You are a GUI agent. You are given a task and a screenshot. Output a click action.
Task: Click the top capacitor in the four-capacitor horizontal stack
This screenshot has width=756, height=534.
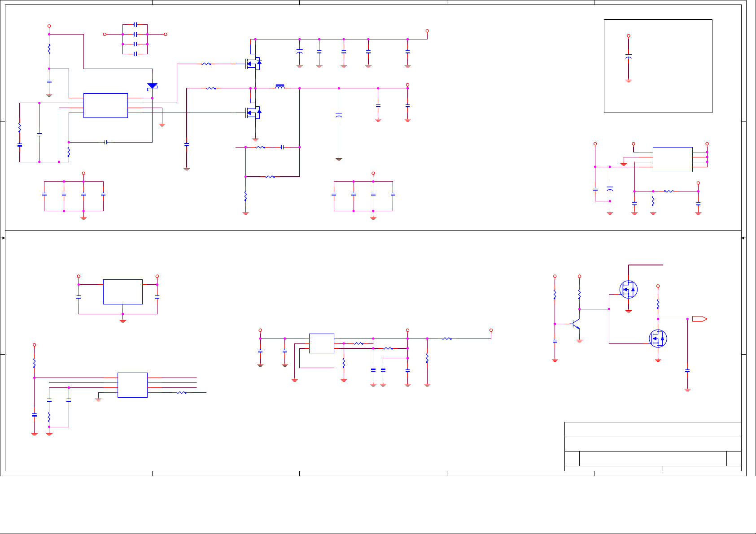point(135,25)
